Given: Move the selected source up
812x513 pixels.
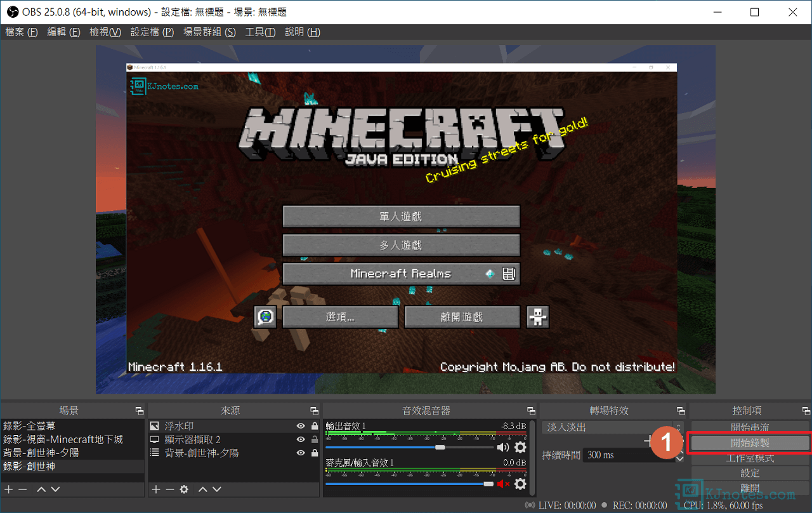Looking at the screenshot, I should coord(203,490).
